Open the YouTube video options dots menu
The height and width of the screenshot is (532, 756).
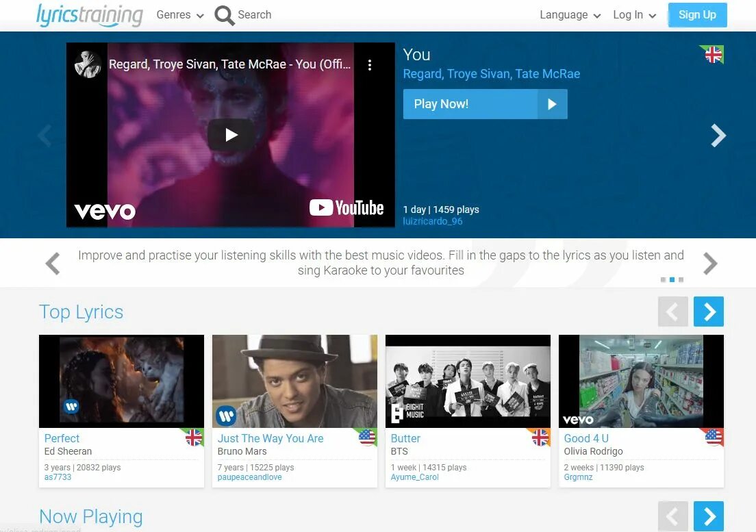[370, 65]
